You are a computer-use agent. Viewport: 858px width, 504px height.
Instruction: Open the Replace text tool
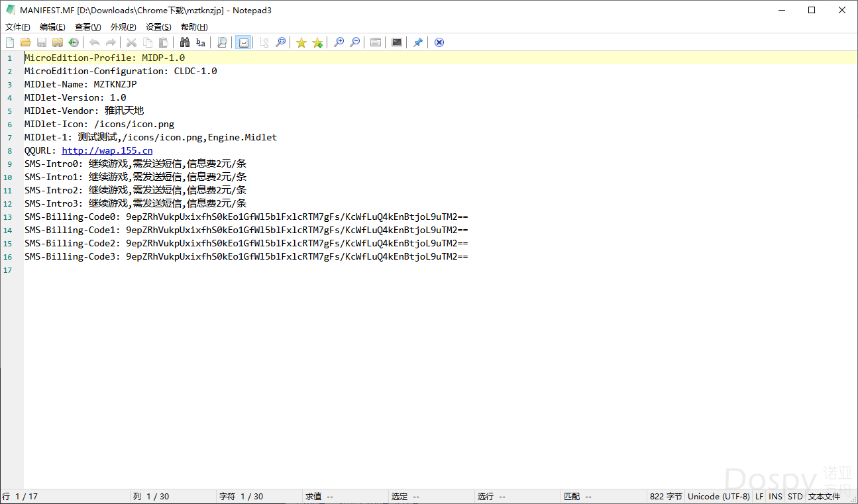point(201,42)
